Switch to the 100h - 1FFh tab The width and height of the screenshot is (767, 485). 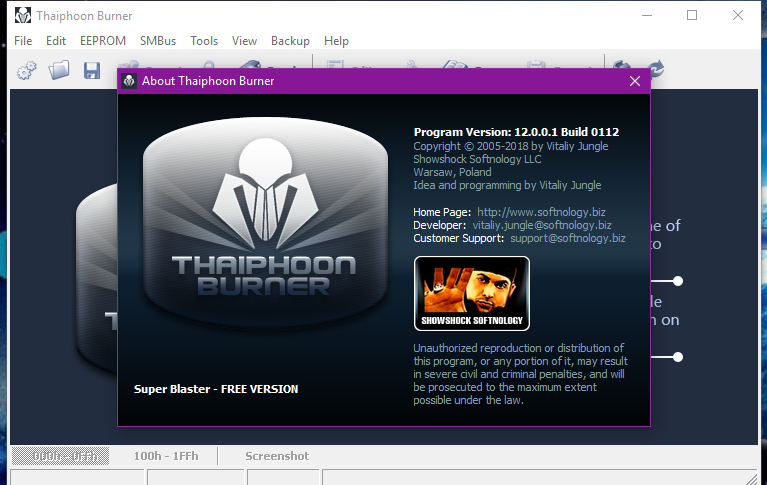point(166,456)
